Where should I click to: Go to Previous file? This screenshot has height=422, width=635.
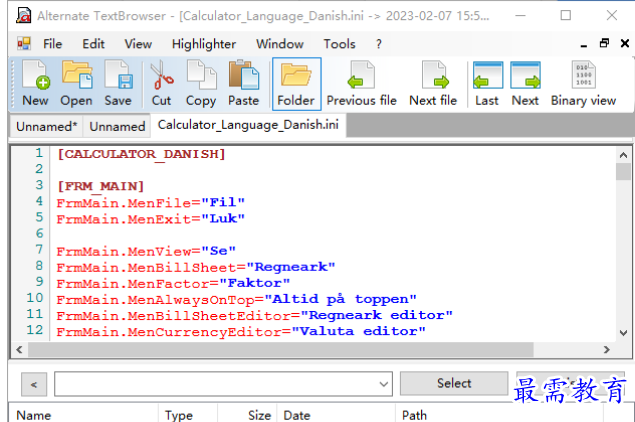(361, 84)
